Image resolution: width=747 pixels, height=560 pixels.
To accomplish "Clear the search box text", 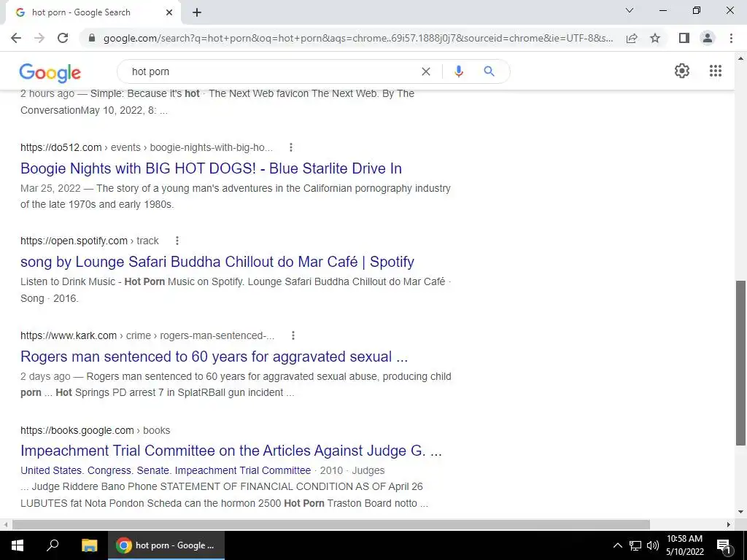I will pyautogui.click(x=426, y=71).
